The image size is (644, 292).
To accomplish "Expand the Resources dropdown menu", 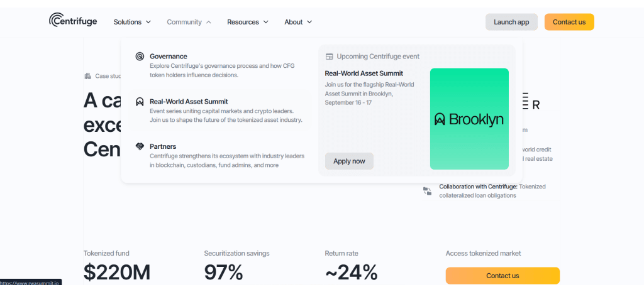I will pyautogui.click(x=248, y=22).
